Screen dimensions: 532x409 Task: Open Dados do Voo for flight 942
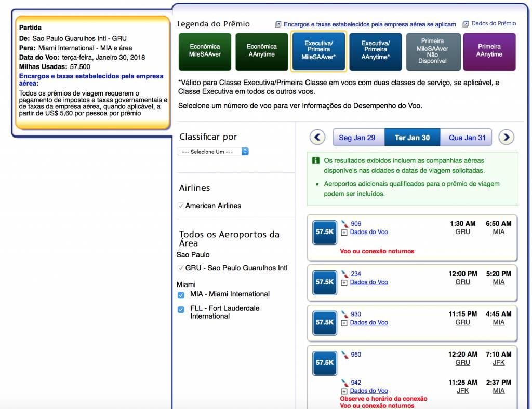(369, 391)
